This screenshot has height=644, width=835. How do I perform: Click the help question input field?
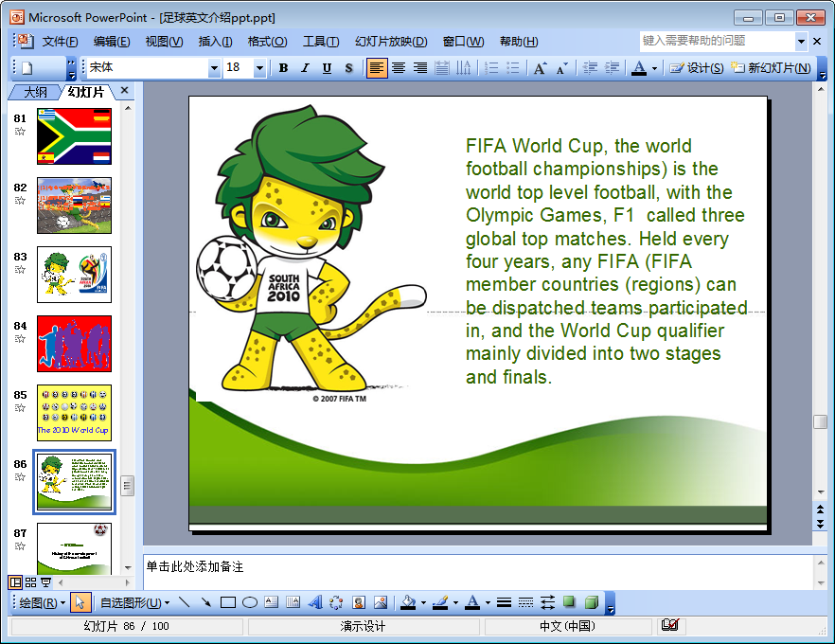click(x=718, y=41)
